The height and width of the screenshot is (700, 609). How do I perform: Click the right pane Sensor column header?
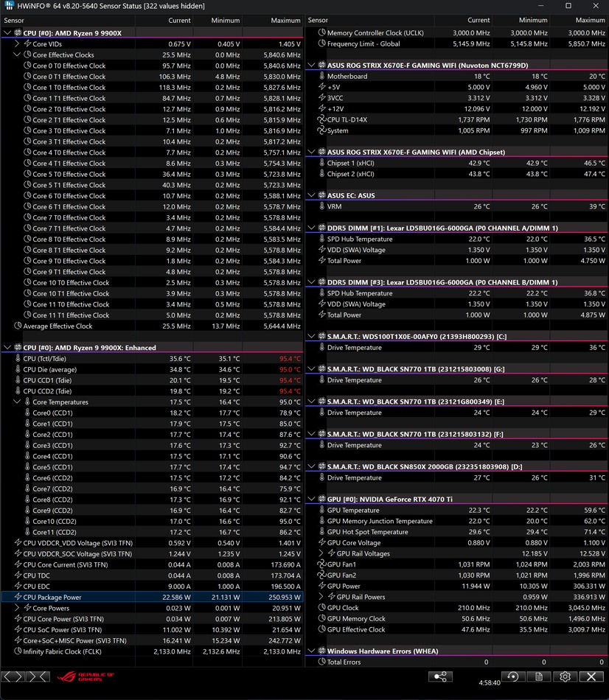pos(369,21)
